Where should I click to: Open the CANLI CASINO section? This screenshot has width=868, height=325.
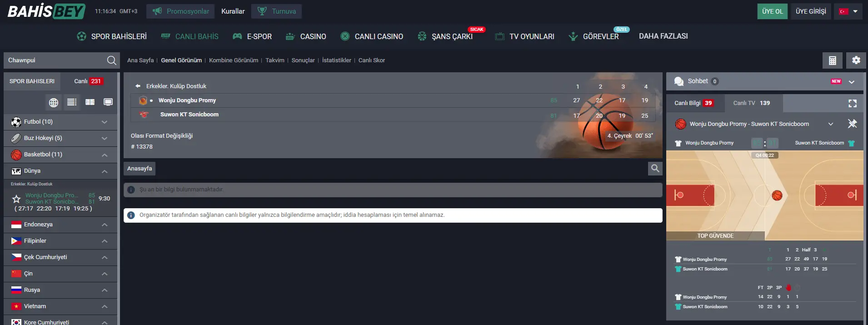point(372,36)
